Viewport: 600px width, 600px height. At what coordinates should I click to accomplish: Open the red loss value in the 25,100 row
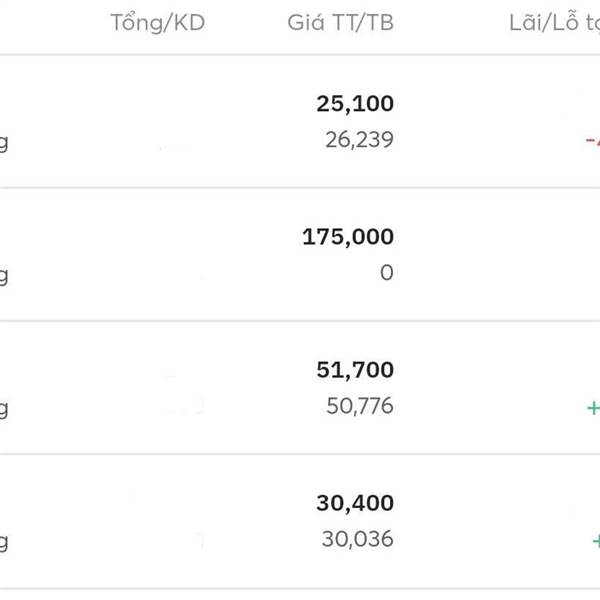click(592, 140)
